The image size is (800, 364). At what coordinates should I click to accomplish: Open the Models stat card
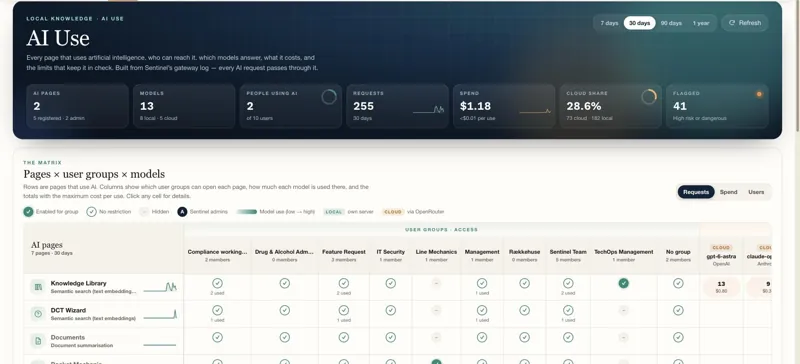(x=184, y=106)
